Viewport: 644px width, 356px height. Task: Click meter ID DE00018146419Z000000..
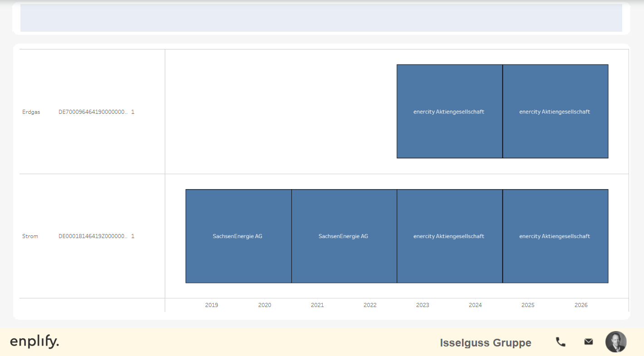93,236
